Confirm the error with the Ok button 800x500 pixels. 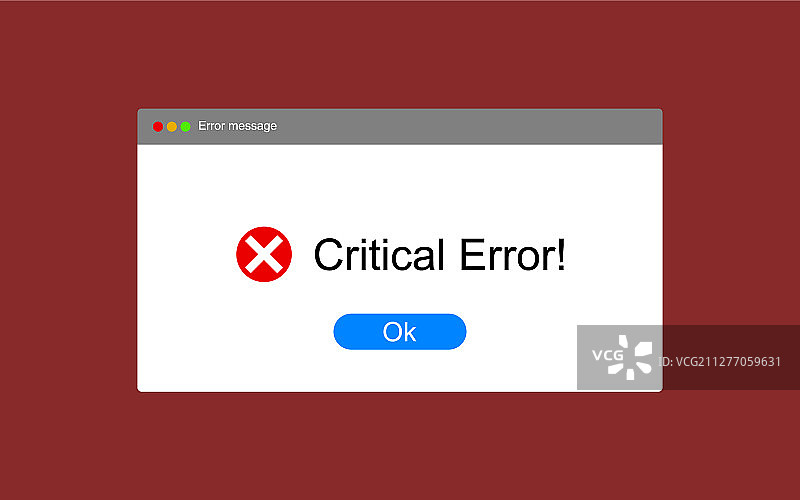(x=399, y=332)
